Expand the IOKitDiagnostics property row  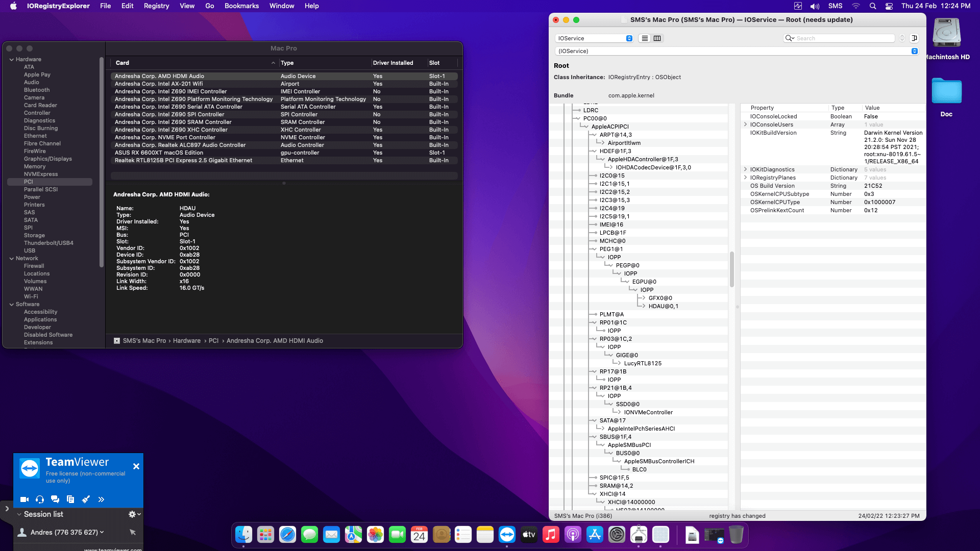pyautogui.click(x=745, y=169)
